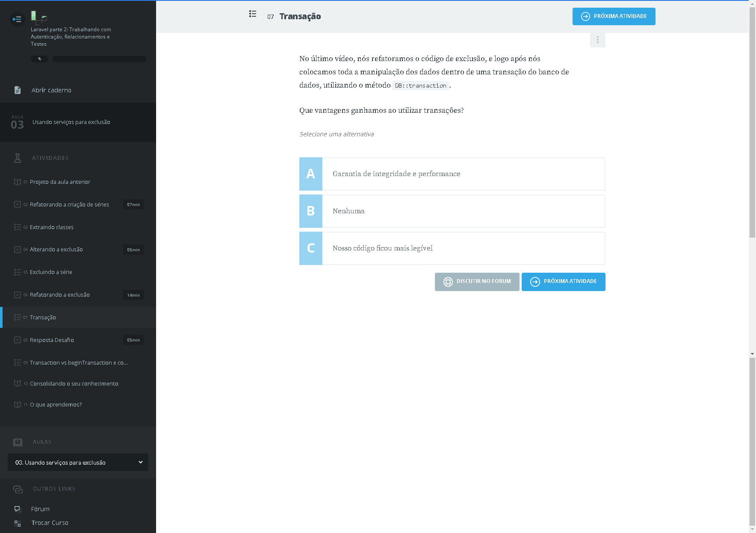Click the Abrir caderno notebook icon
The width and height of the screenshot is (756, 533).
tap(18, 90)
